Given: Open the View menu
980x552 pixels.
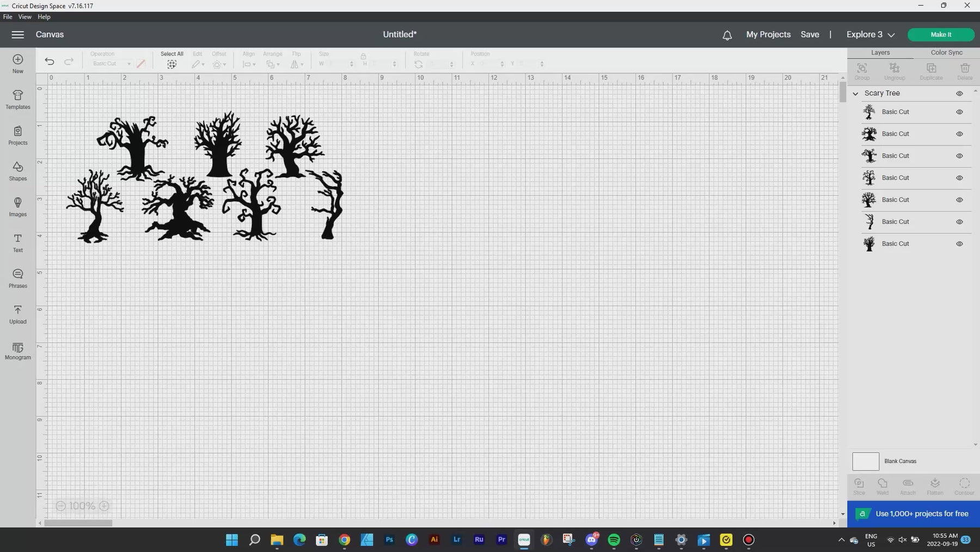Looking at the screenshot, I should 24,17.
